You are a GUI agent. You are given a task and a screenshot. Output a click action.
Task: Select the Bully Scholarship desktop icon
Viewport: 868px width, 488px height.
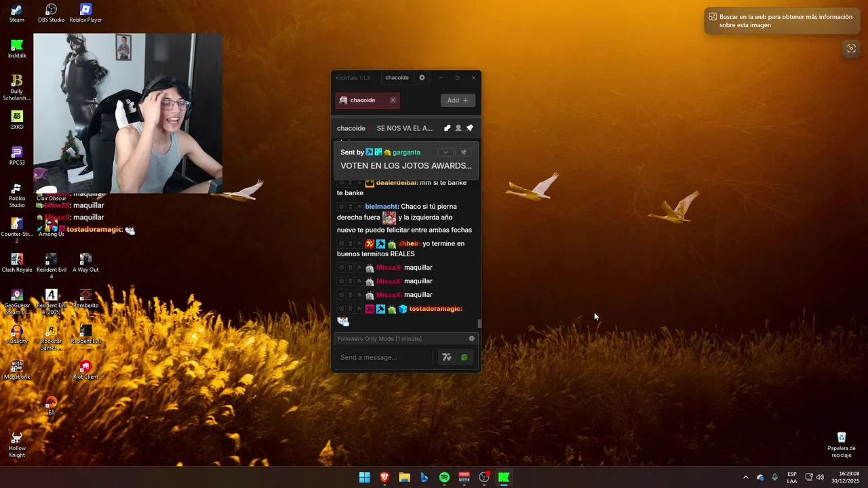coord(17,87)
